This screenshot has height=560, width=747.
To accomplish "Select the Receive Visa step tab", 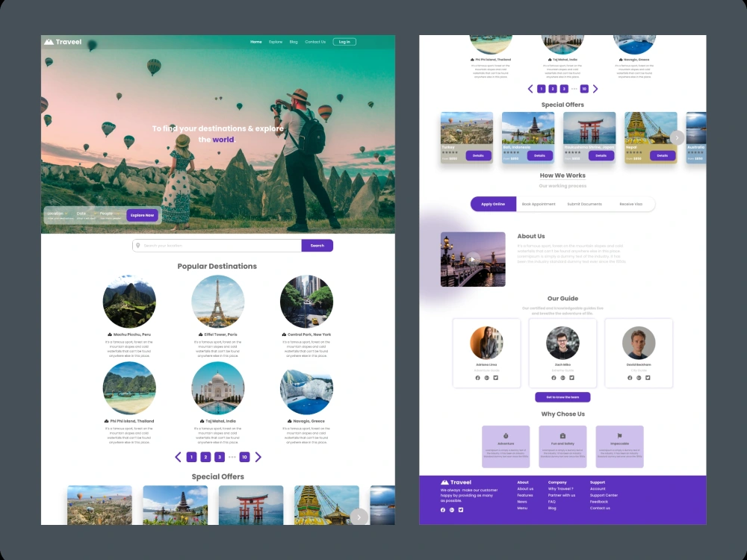I will (x=630, y=204).
